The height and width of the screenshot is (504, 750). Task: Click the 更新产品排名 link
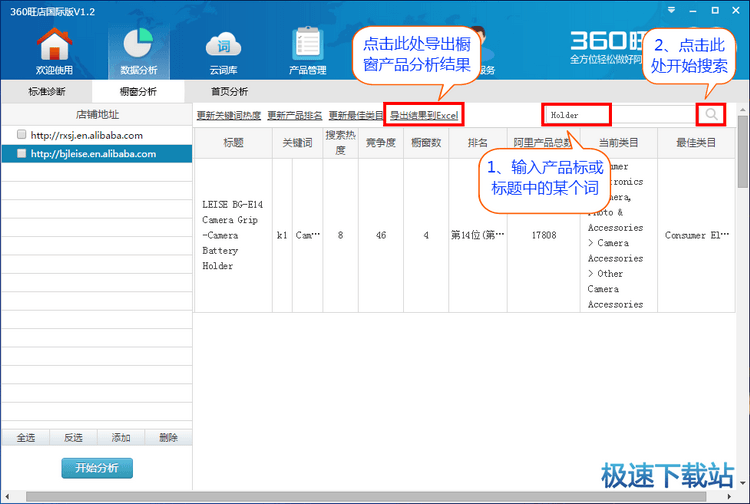coord(295,115)
